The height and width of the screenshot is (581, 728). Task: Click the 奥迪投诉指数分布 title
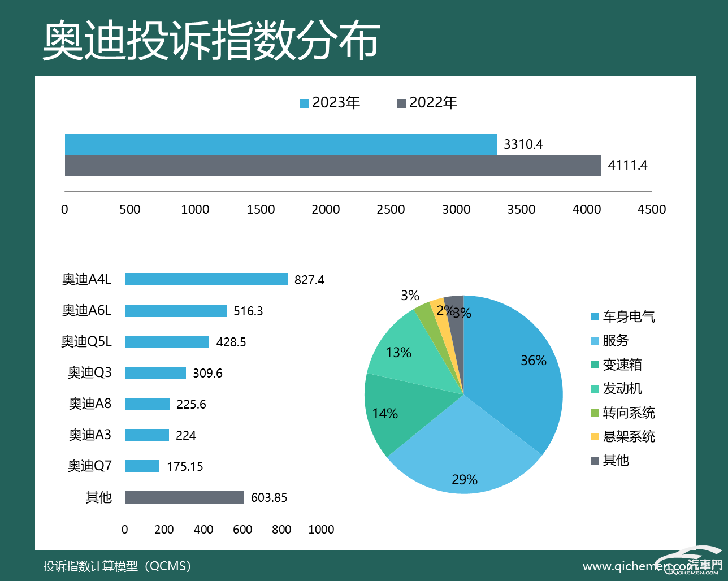(211, 41)
